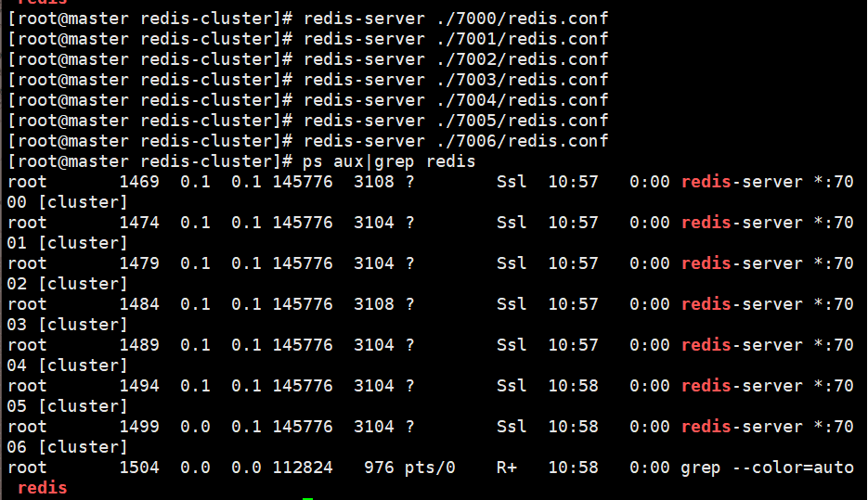Click the redis-server ./7001/redis.conf command line
Screen dimensions: 868x500
coord(456,39)
